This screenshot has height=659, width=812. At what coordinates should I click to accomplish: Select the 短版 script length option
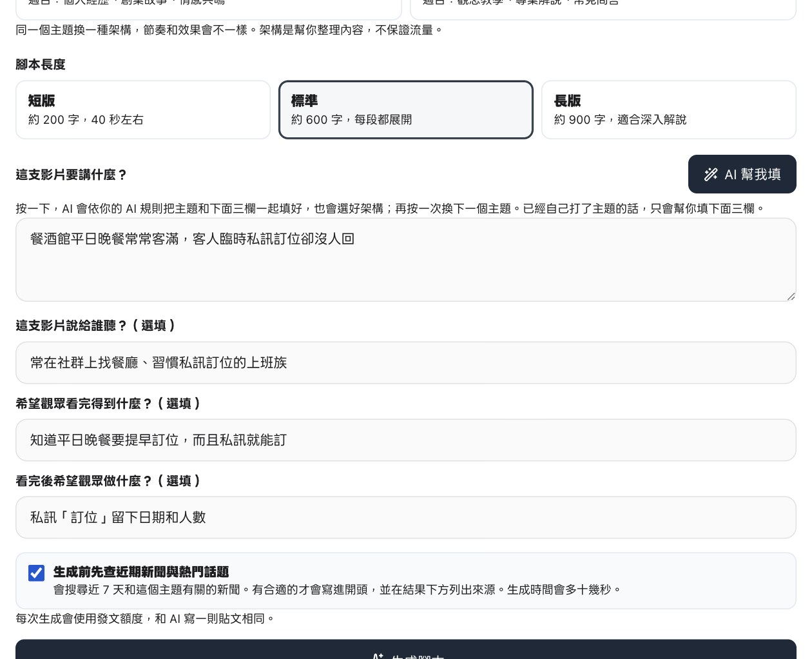pyautogui.click(x=143, y=110)
